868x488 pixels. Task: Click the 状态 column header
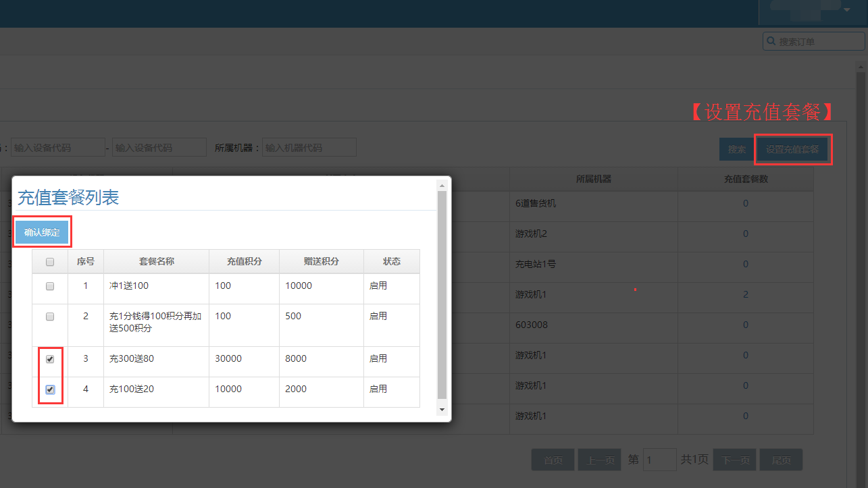click(x=392, y=261)
